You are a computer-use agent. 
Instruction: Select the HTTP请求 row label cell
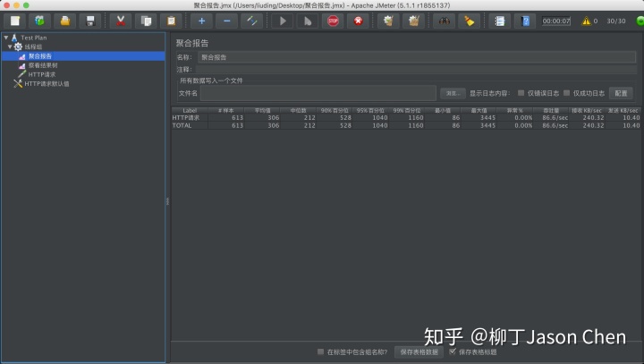190,117
